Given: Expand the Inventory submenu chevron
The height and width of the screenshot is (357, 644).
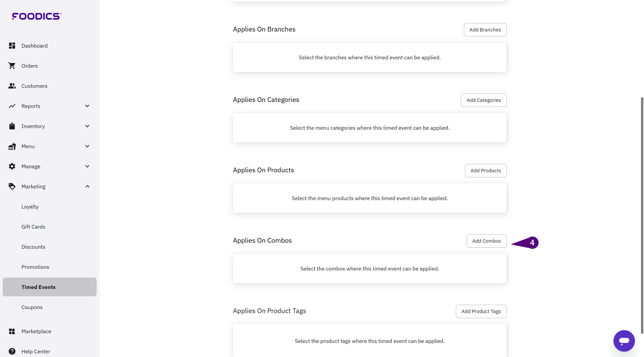Looking at the screenshot, I should tap(87, 126).
